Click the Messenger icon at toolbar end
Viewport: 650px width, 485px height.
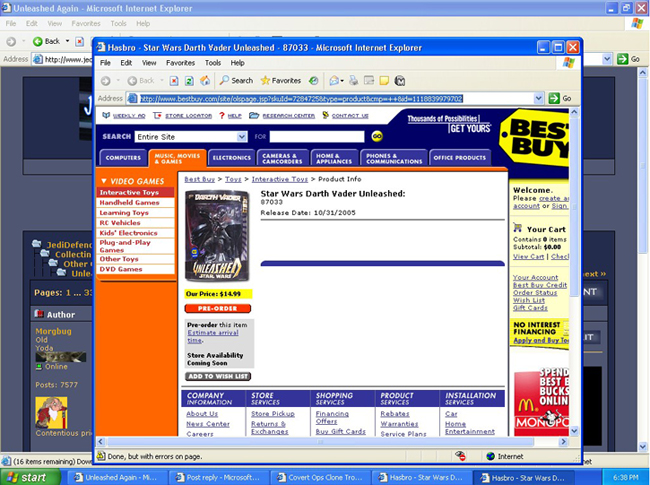pos(400,81)
